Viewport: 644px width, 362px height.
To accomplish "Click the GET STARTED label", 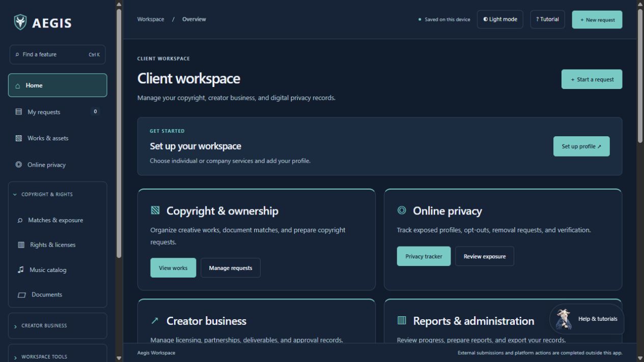I will pyautogui.click(x=167, y=131).
